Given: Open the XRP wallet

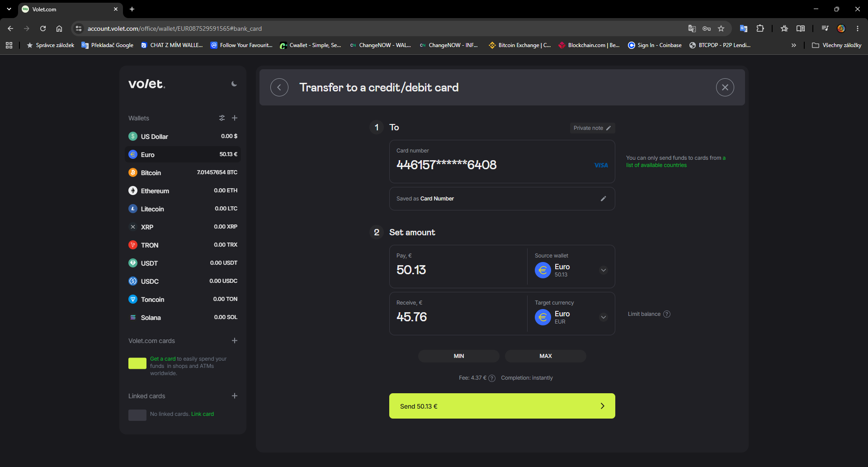Looking at the screenshot, I should 183,227.
